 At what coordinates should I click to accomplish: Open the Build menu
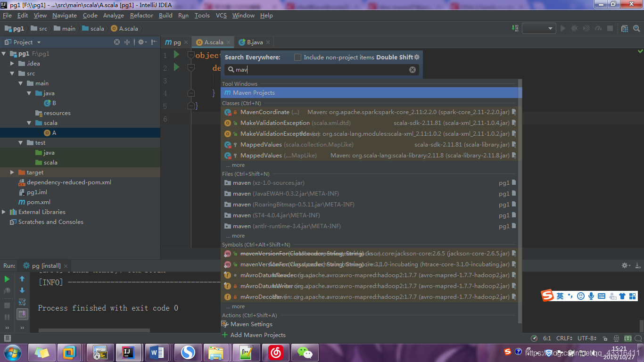[165, 16]
